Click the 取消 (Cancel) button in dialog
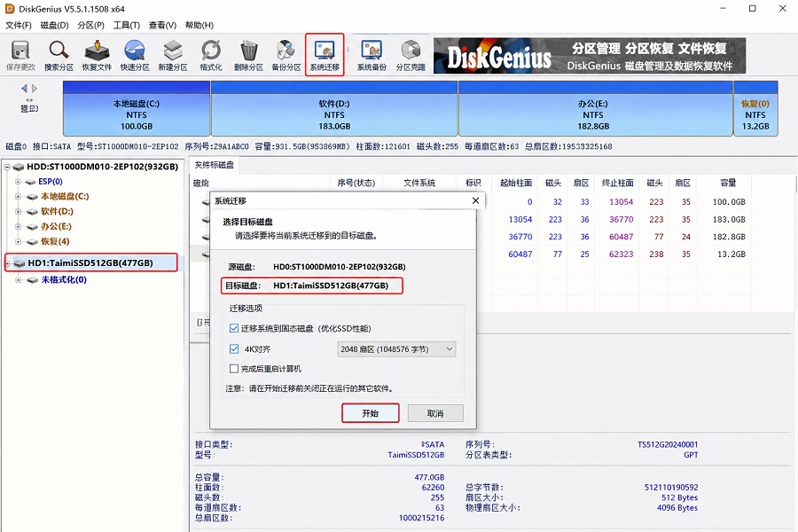 [435, 413]
